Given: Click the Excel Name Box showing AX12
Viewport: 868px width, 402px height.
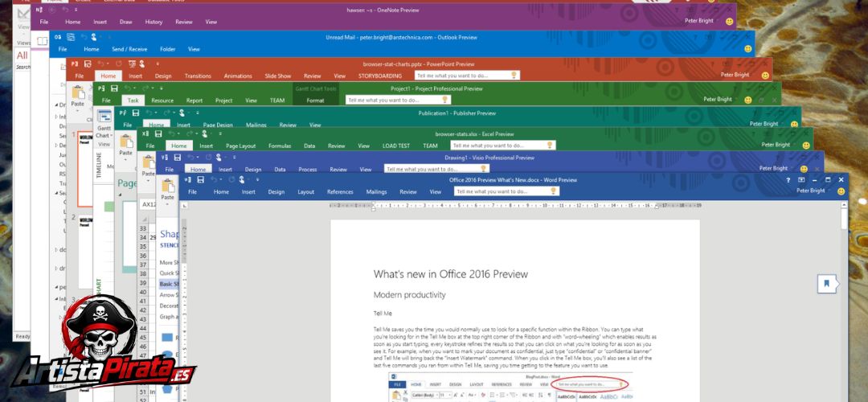Looking at the screenshot, I should [148, 204].
